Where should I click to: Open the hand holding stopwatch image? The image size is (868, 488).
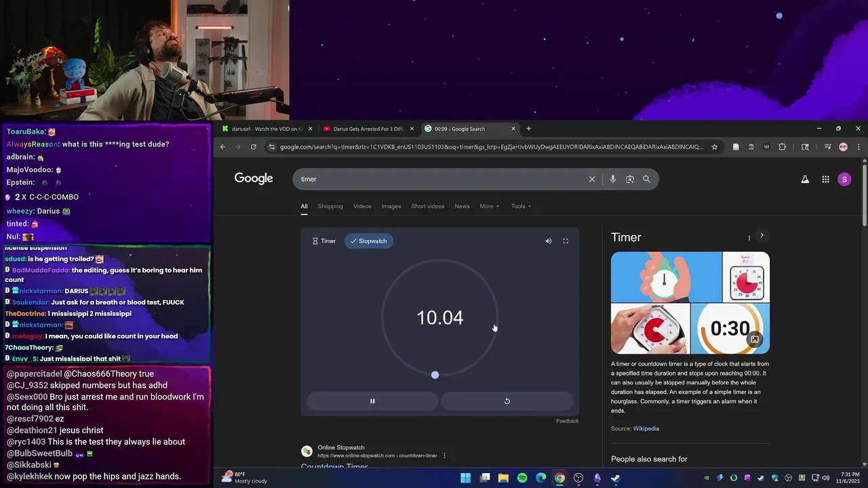tap(666, 277)
